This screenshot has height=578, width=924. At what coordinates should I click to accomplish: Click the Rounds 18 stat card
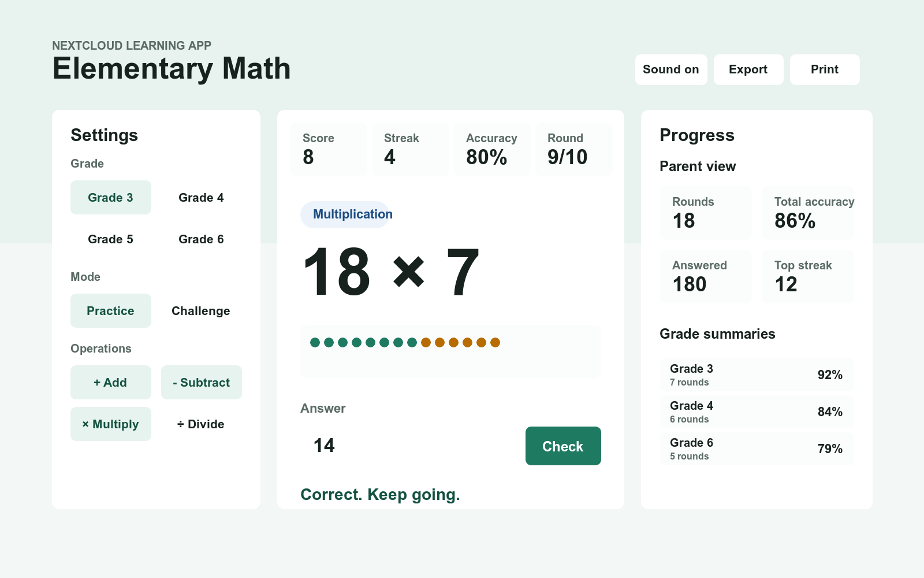coord(706,213)
